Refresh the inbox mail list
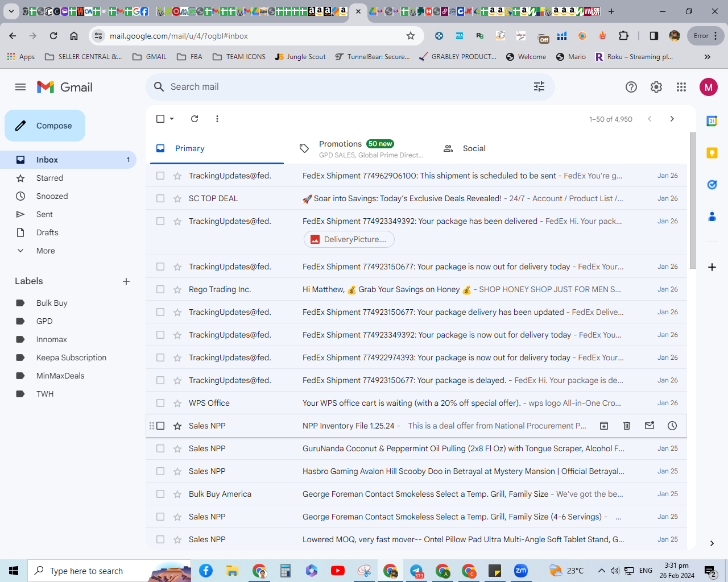The image size is (728, 582). click(195, 119)
